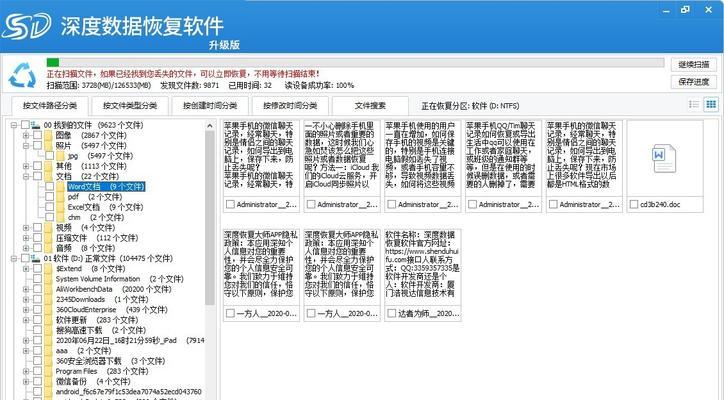The image size is (724, 400).
Task: Open the 文件搜索 tab
Action: (370, 106)
